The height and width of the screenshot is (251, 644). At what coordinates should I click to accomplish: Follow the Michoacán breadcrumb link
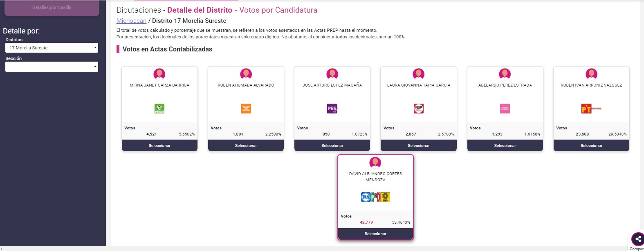(131, 21)
